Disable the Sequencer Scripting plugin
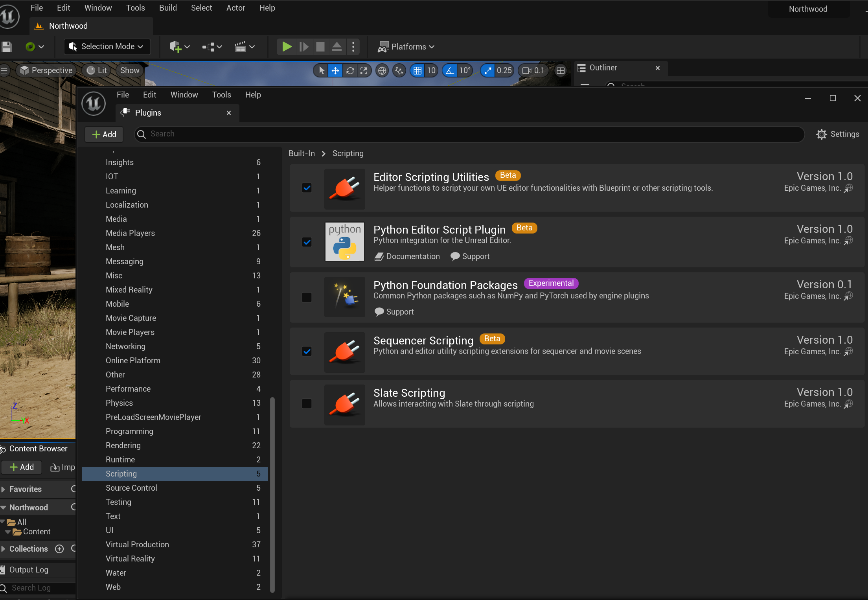868x600 pixels. 307,352
